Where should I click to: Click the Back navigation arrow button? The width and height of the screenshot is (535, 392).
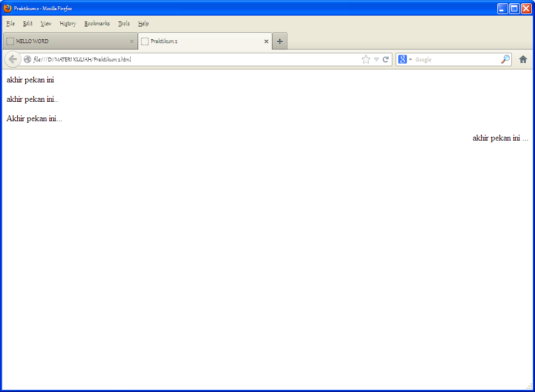[x=12, y=59]
